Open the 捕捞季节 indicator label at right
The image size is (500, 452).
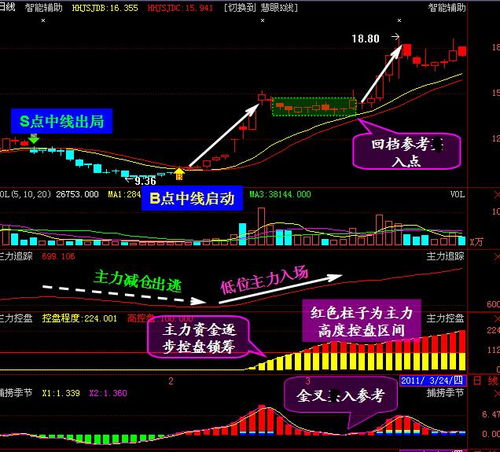coord(445,393)
